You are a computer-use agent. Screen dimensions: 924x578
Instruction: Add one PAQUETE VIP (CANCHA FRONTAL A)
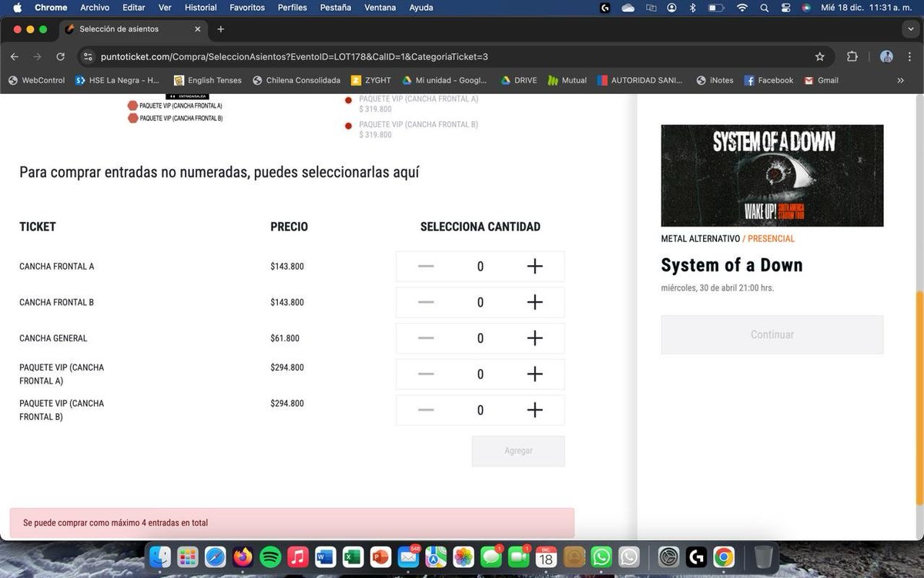coord(534,374)
